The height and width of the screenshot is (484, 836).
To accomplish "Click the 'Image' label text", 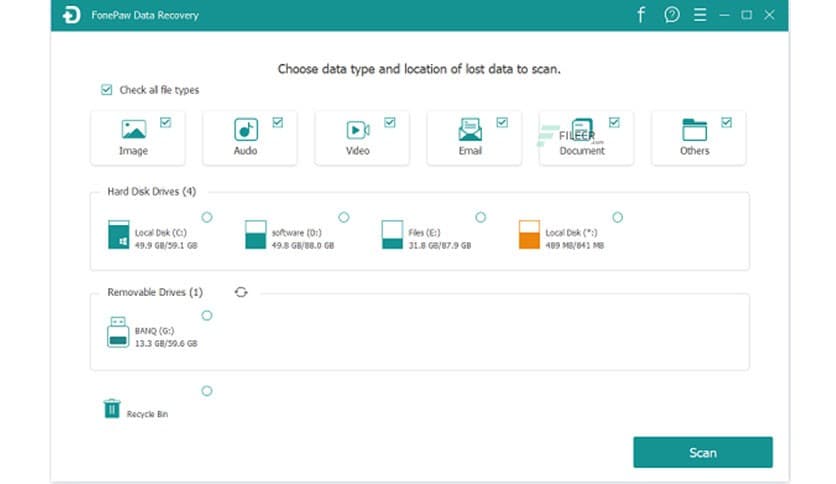I will pyautogui.click(x=133, y=151).
